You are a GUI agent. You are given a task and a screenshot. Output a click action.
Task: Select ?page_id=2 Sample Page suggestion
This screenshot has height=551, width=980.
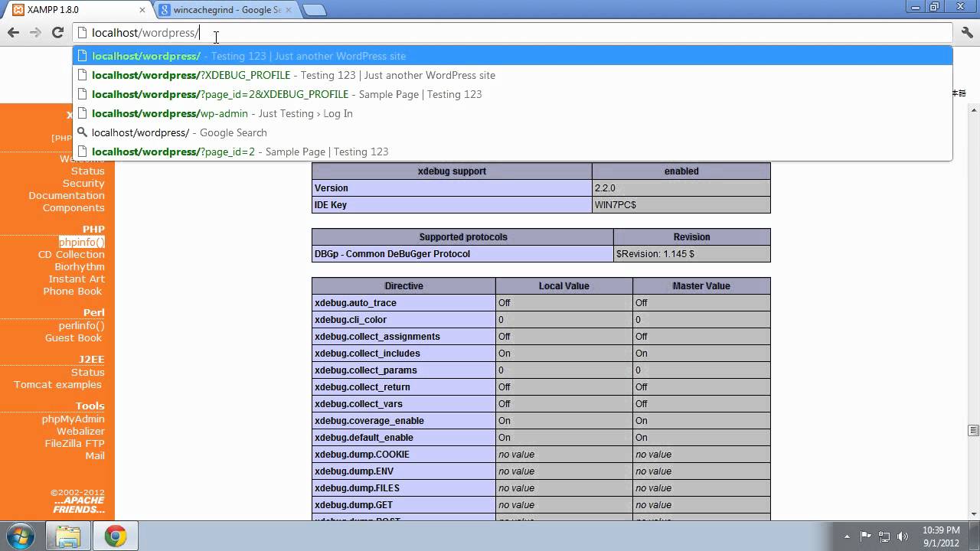[x=513, y=152]
